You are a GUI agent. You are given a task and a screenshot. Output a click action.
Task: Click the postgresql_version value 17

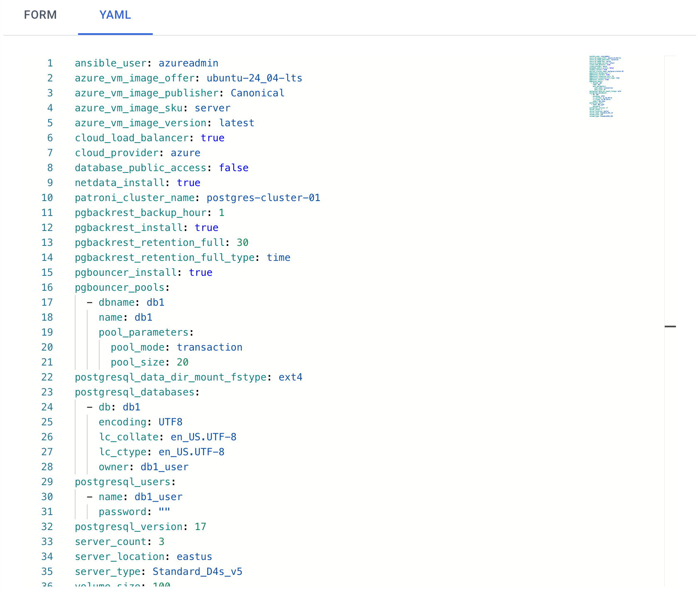coord(200,527)
